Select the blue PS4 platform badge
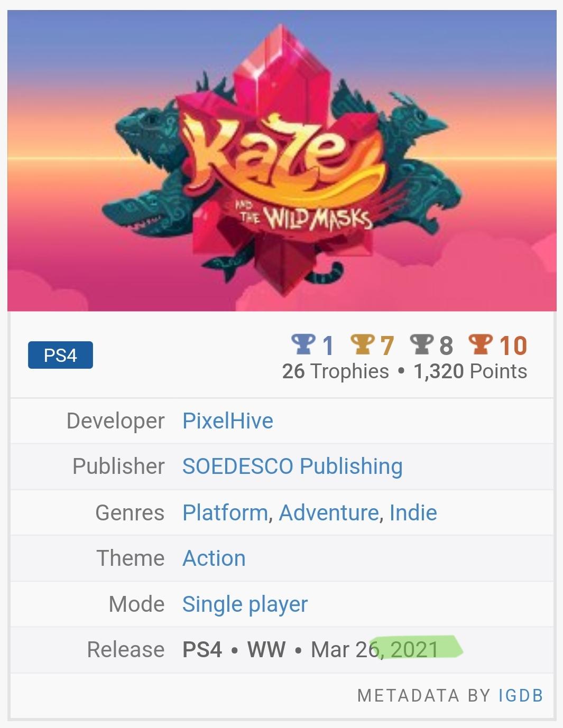 pos(60,355)
